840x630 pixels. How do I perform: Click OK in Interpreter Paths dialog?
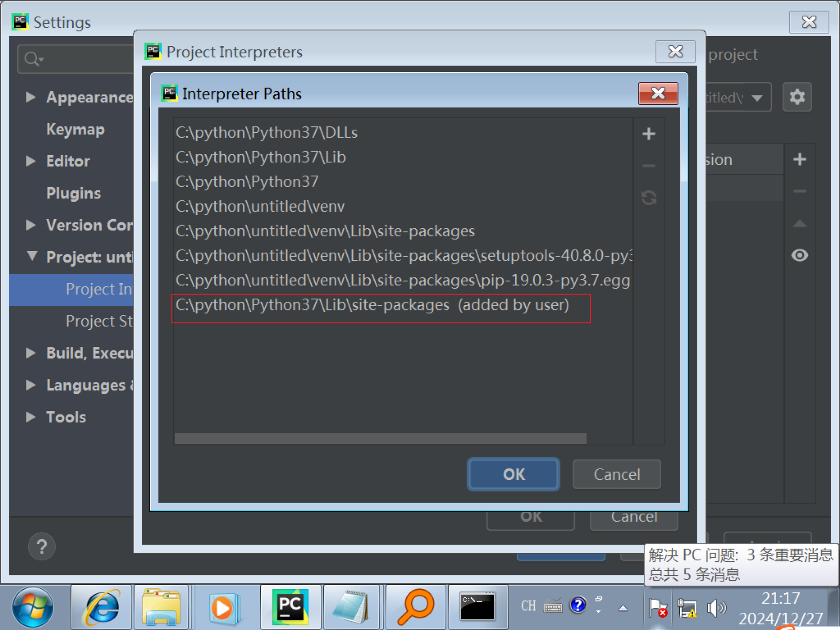pyautogui.click(x=513, y=474)
